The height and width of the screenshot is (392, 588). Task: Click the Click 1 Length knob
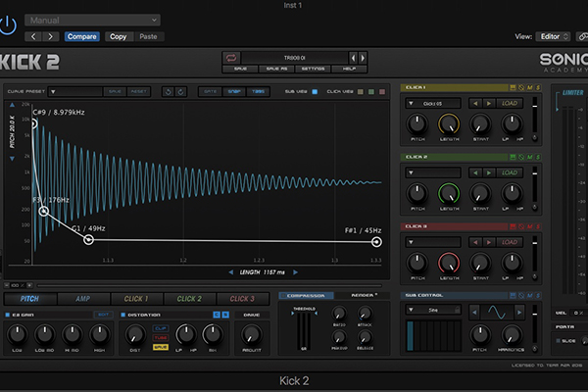449,124
